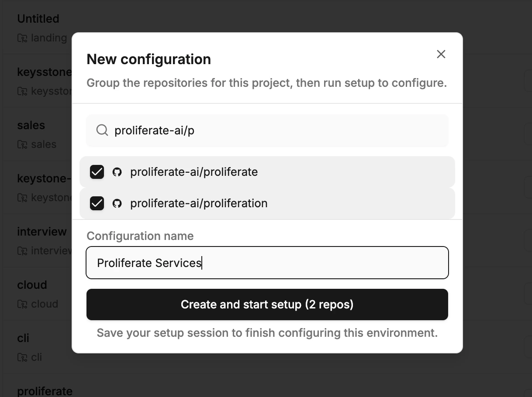This screenshot has width=532, height=397.
Task: Click the repository icon next to cli
Action: [x=21, y=357]
